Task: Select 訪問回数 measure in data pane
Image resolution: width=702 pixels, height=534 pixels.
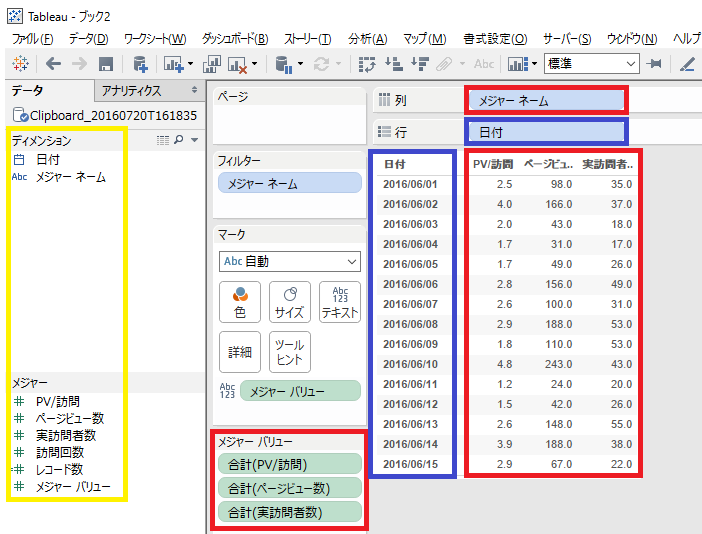Action: (60, 453)
